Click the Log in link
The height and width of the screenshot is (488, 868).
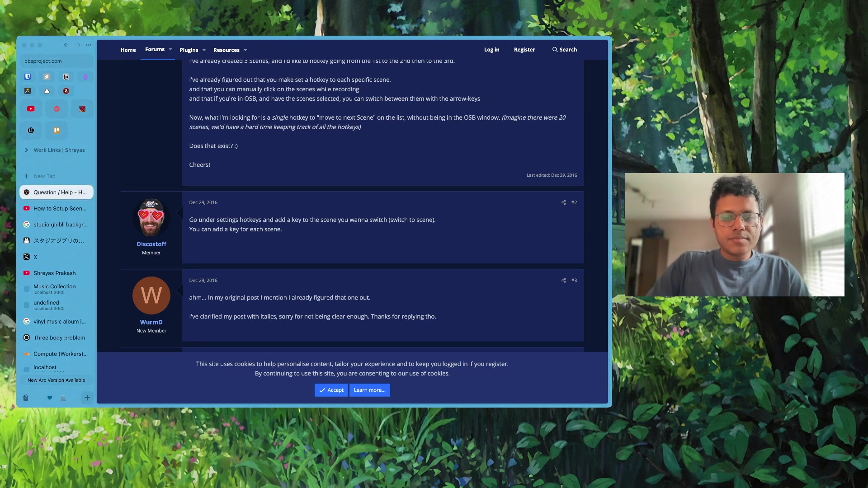coord(491,50)
